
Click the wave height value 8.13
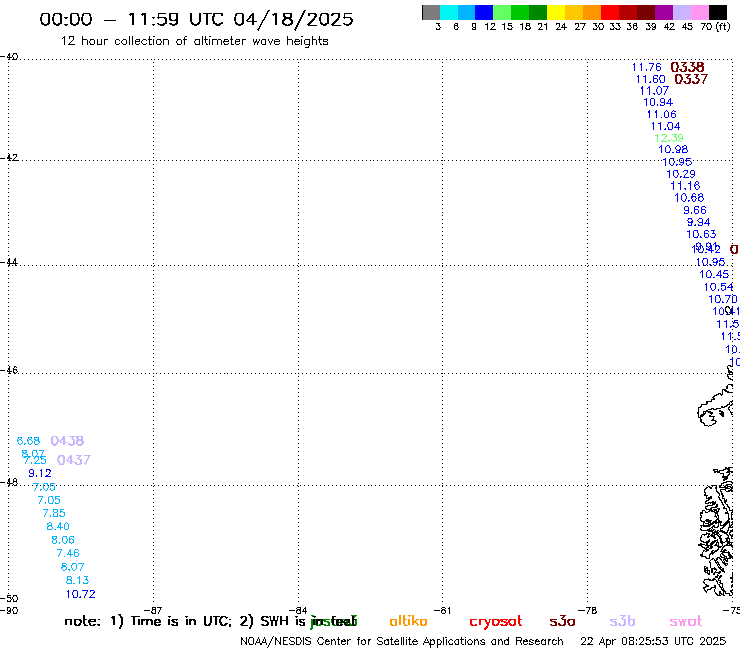pyautogui.click(x=77, y=580)
